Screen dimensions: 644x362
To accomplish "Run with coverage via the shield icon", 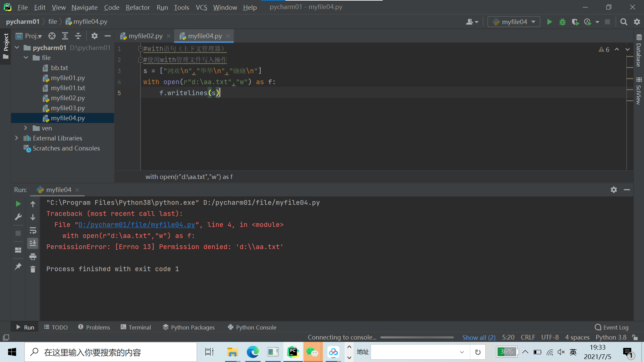I will point(575,22).
